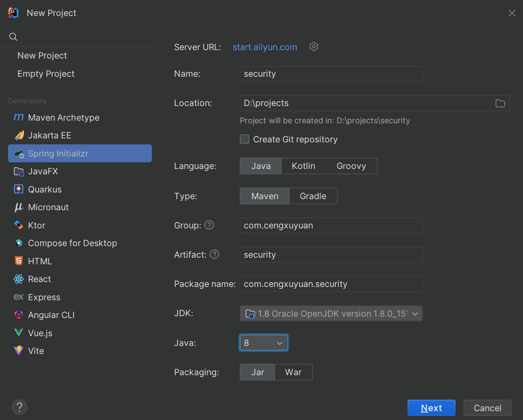523x420 pixels.
Task: Select Ktor generator label
Action: tap(37, 225)
